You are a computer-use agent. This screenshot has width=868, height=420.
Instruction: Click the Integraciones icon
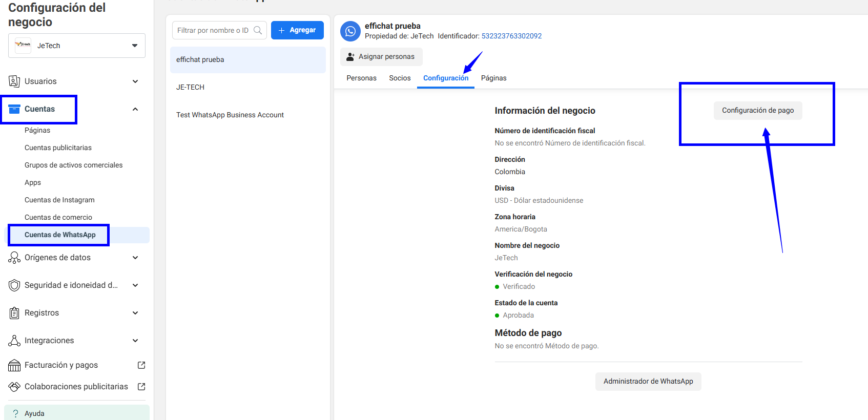(14, 341)
